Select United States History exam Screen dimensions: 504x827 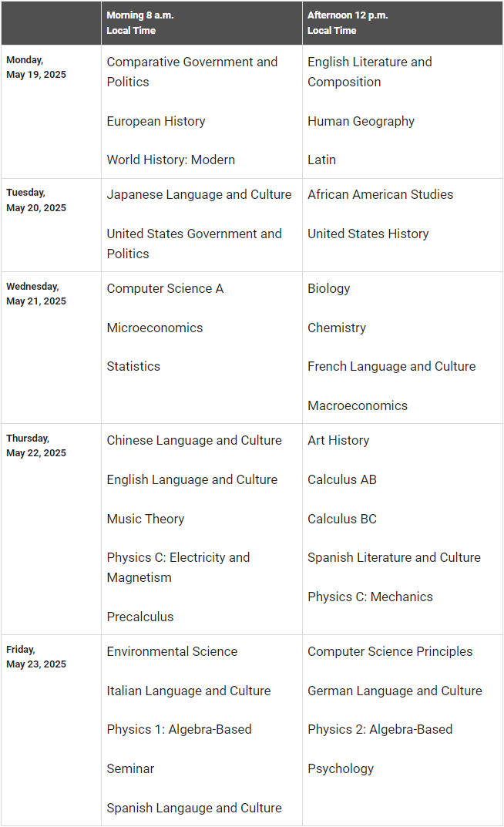[x=368, y=234]
